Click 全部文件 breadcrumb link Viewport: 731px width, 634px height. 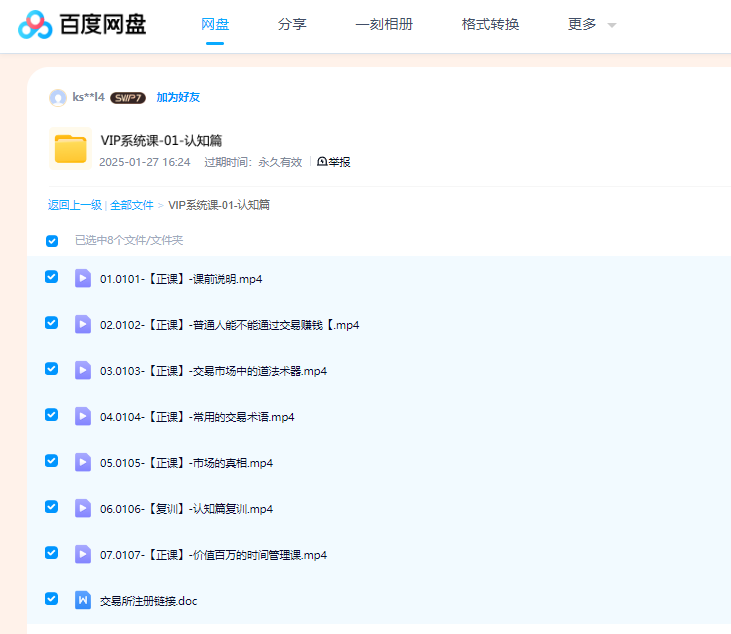click(132, 205)
